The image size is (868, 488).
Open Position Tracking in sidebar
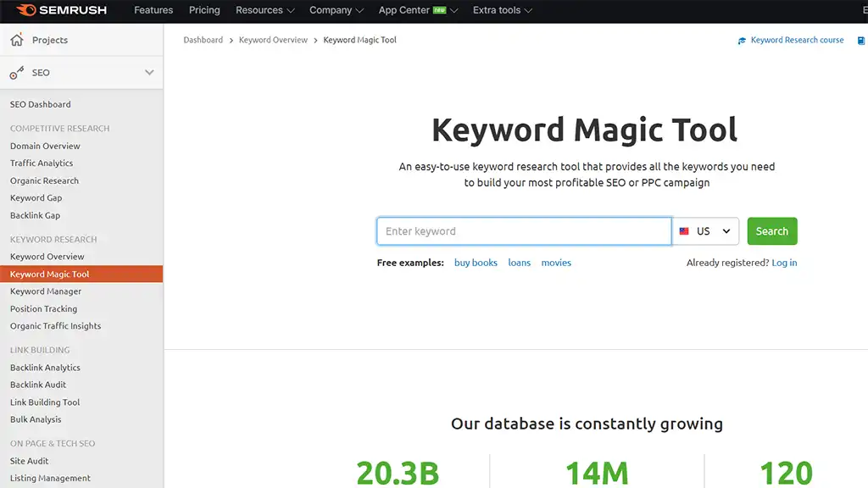pyautogui.click(x=44, y=308)
